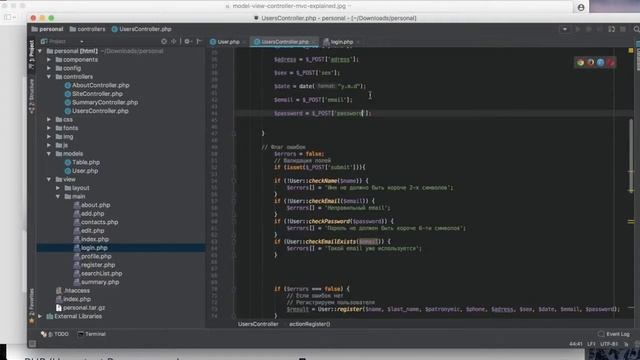Expand the img folder
The image size is (640, 360).
49,137
